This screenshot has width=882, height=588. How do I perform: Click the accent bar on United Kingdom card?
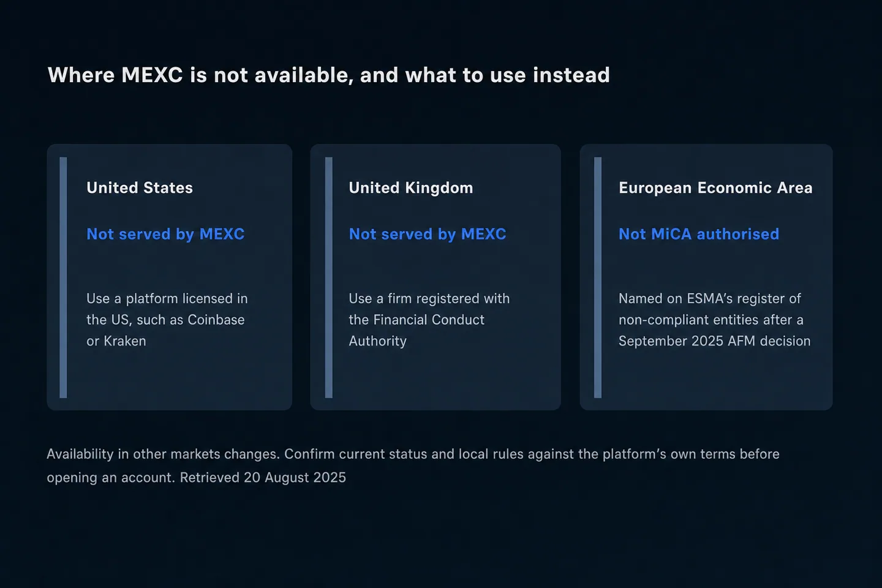click(328, 277)
